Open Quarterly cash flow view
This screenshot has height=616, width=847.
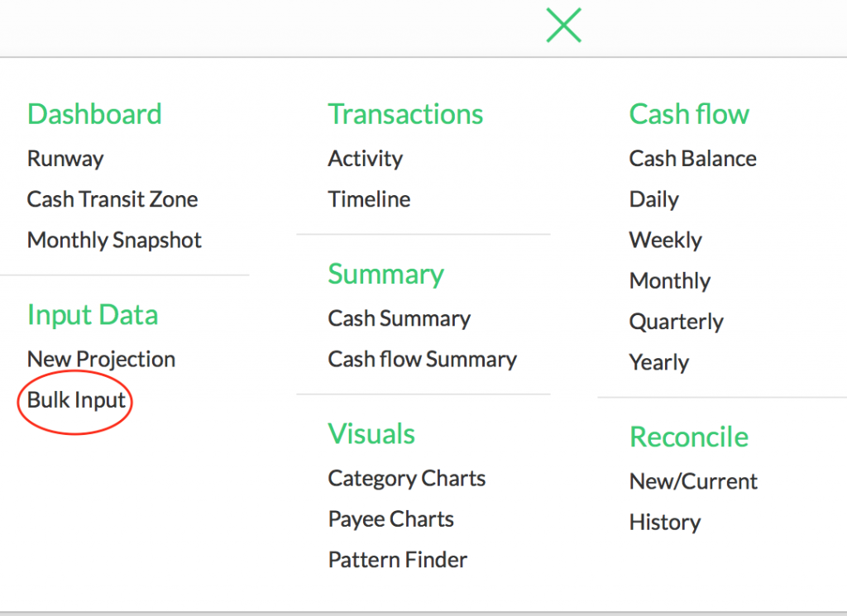[x=676, y=322]
